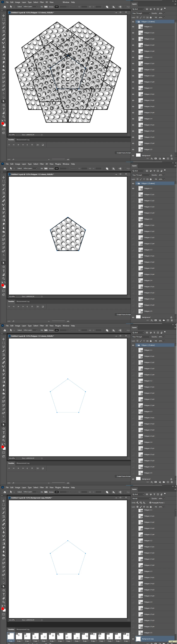Click red foreground color swatch in topmost window

(3, 124)
